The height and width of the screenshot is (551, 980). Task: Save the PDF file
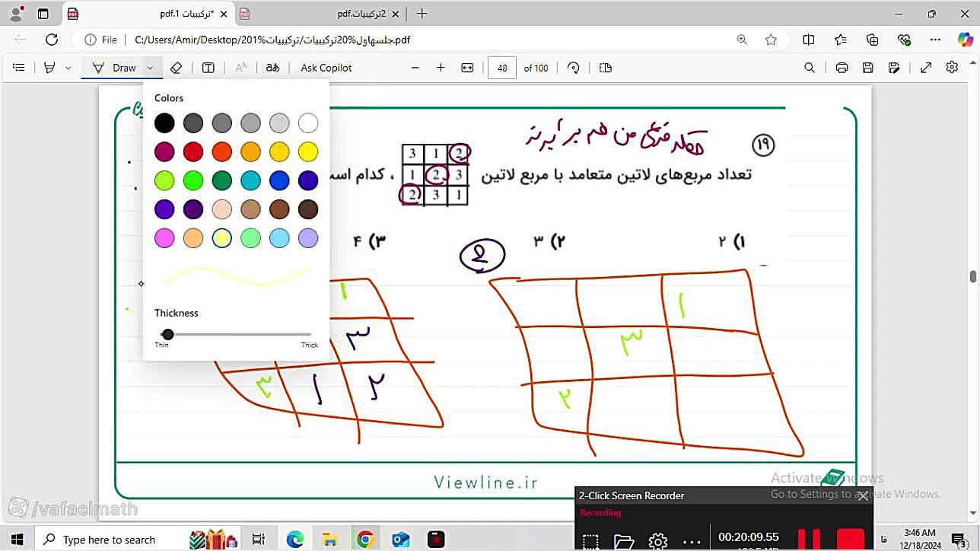(867, 68)
